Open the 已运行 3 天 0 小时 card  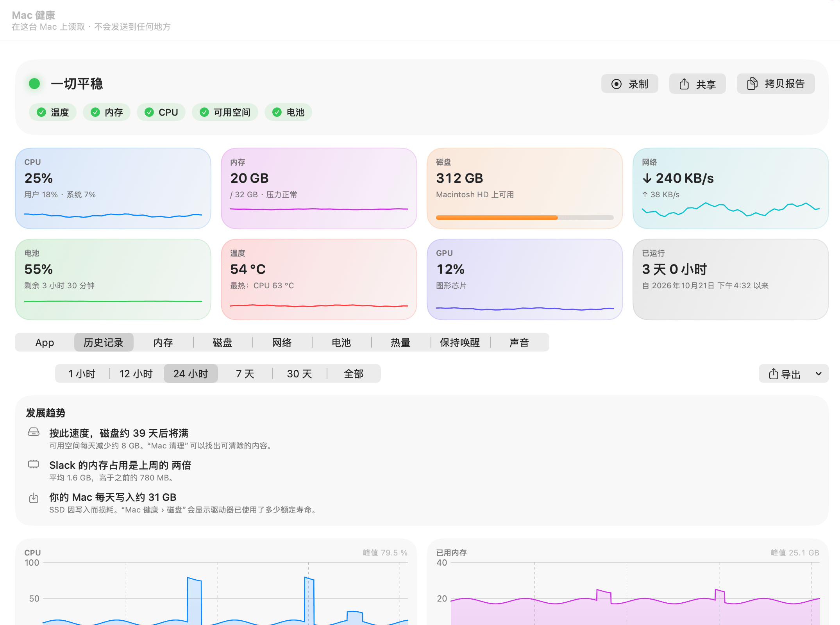tap(731, 279)
